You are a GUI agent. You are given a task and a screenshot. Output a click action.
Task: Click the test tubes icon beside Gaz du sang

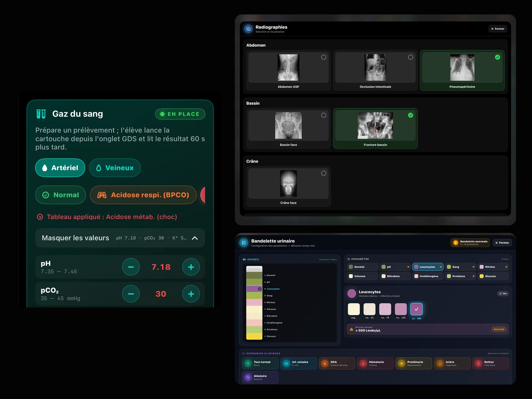41,114
